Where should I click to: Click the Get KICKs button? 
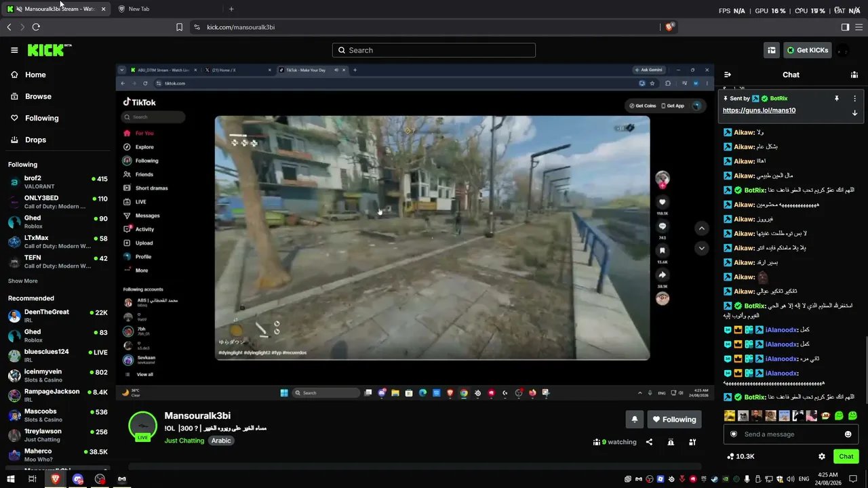(x=808, y=50)
